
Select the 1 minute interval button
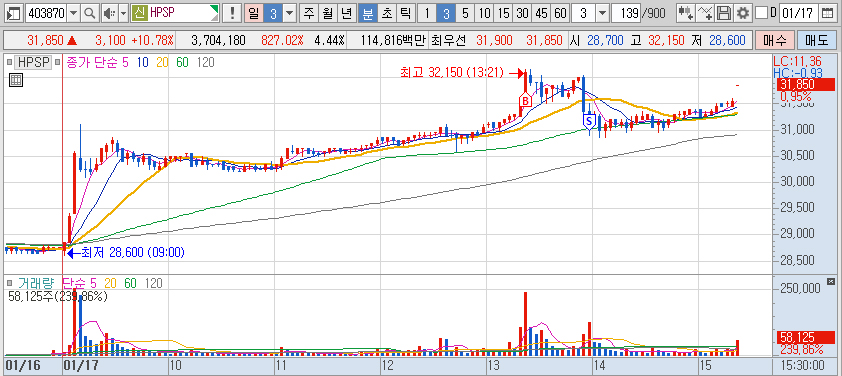tap(426, 13)
